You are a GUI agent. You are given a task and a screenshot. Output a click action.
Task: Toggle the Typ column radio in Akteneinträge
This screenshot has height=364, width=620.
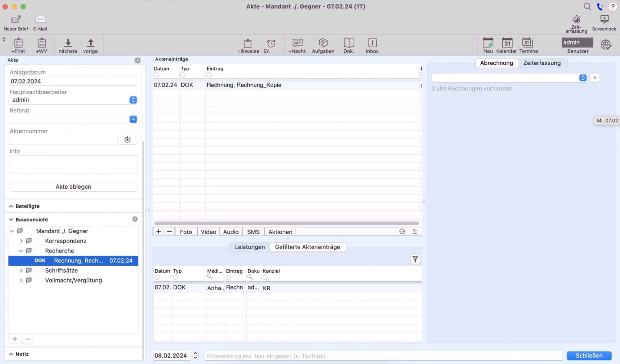pos(183,75)
